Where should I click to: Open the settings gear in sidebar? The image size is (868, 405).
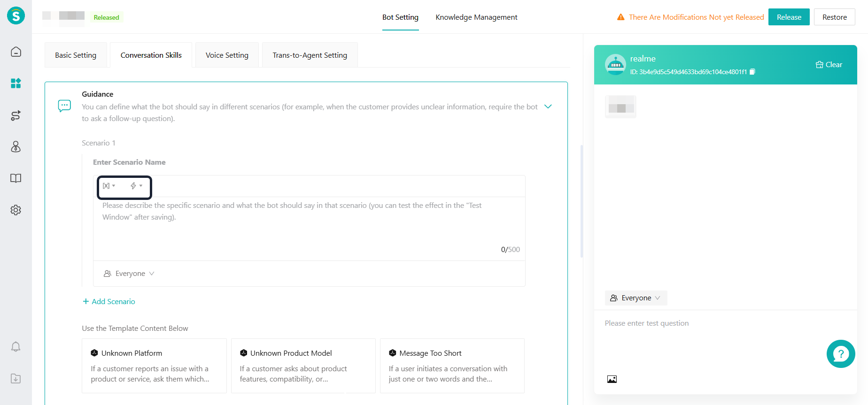16,210
